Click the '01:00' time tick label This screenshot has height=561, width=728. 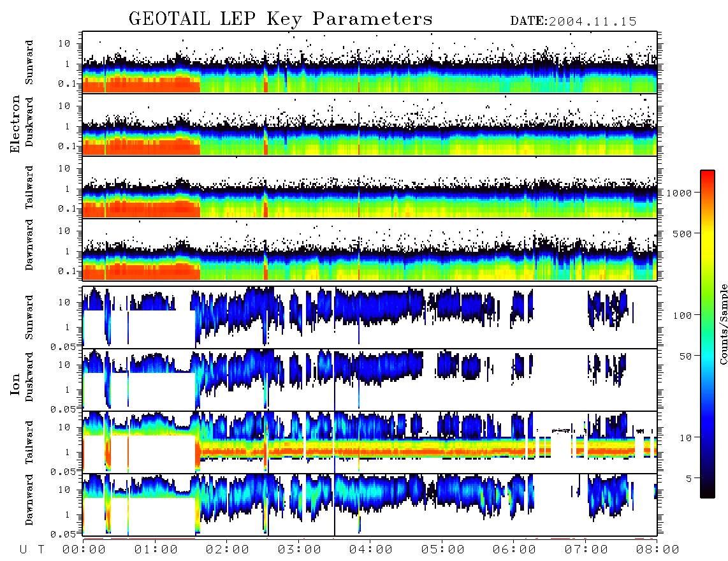pos(156,550)
